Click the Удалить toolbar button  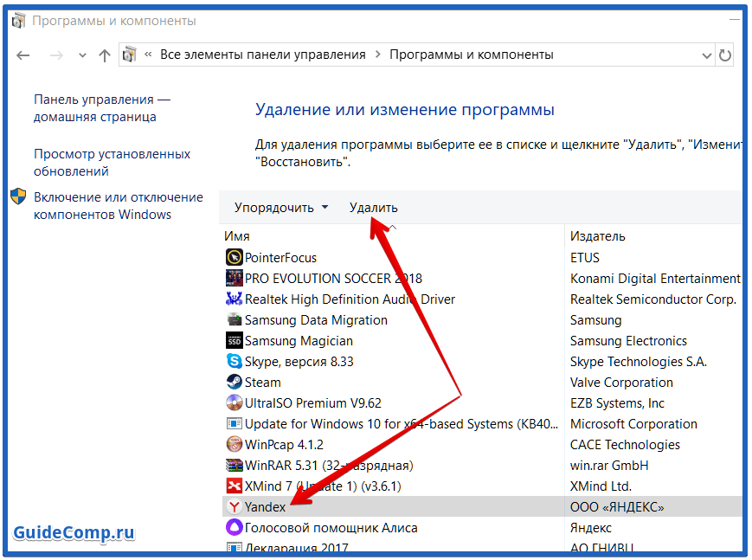tap(374, 208)
